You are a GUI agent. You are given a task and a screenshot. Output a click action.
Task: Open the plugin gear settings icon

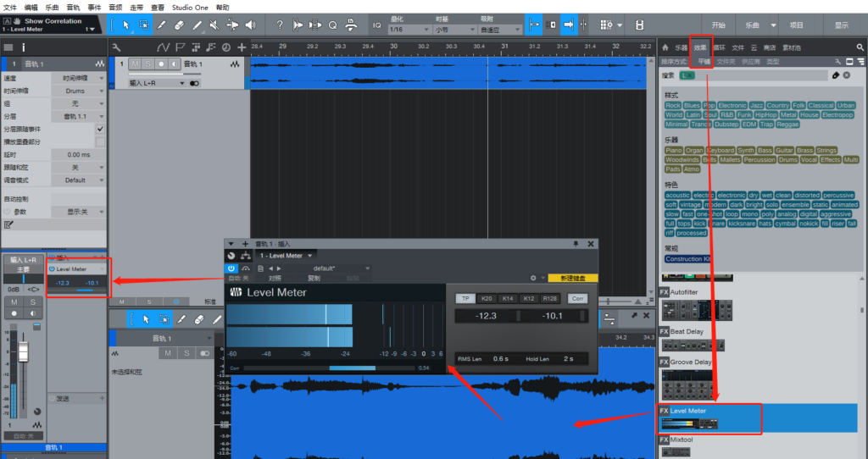(x=533, y=278)
